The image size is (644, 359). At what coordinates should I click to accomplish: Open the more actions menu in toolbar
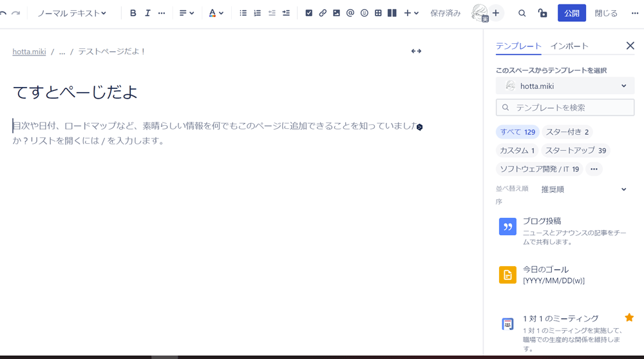pos(634,13)
